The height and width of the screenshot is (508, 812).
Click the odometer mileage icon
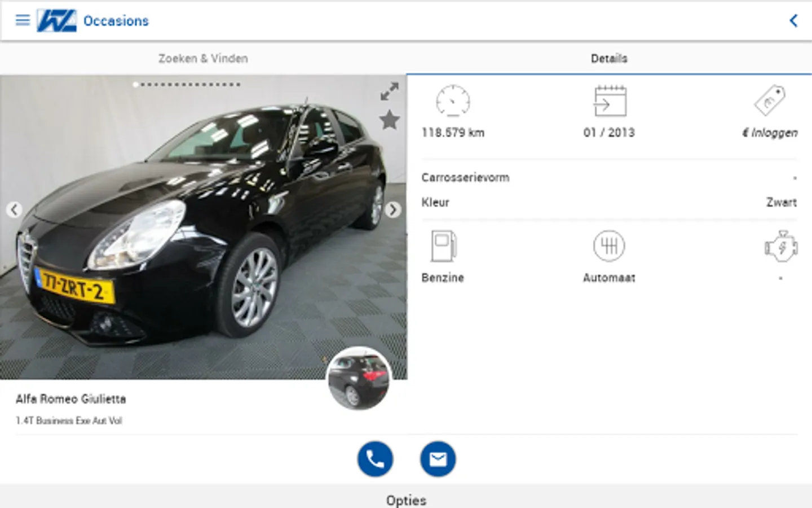(x=453, y=102)
